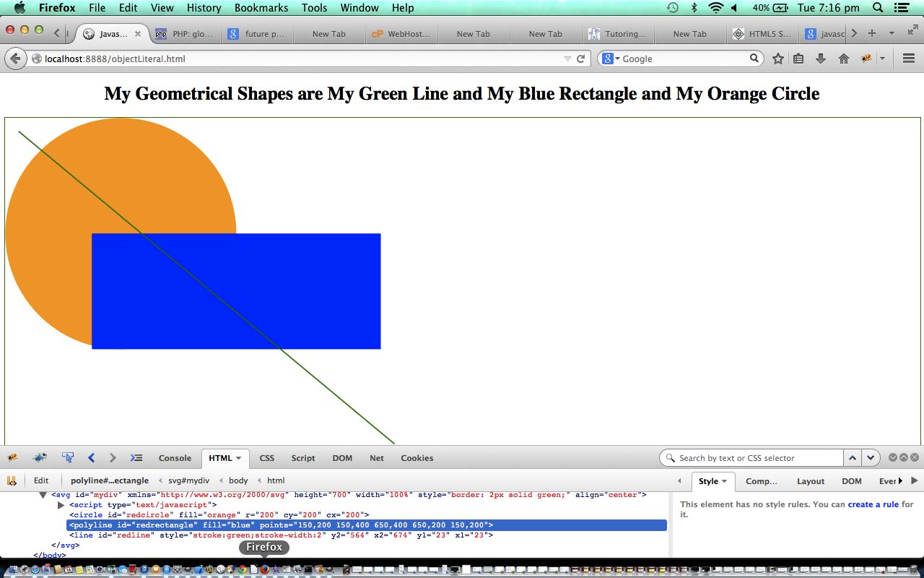Image resolution: width=924 pixels, height=578 pixels.
Task: Switch to the Console panel tab
Action: (175, 458)
